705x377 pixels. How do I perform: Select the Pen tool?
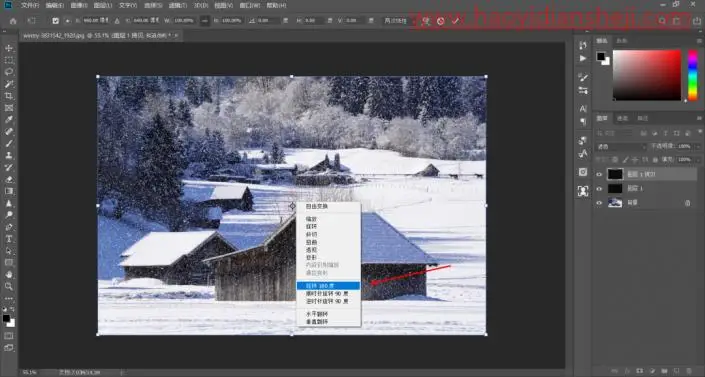coord(9,227)
